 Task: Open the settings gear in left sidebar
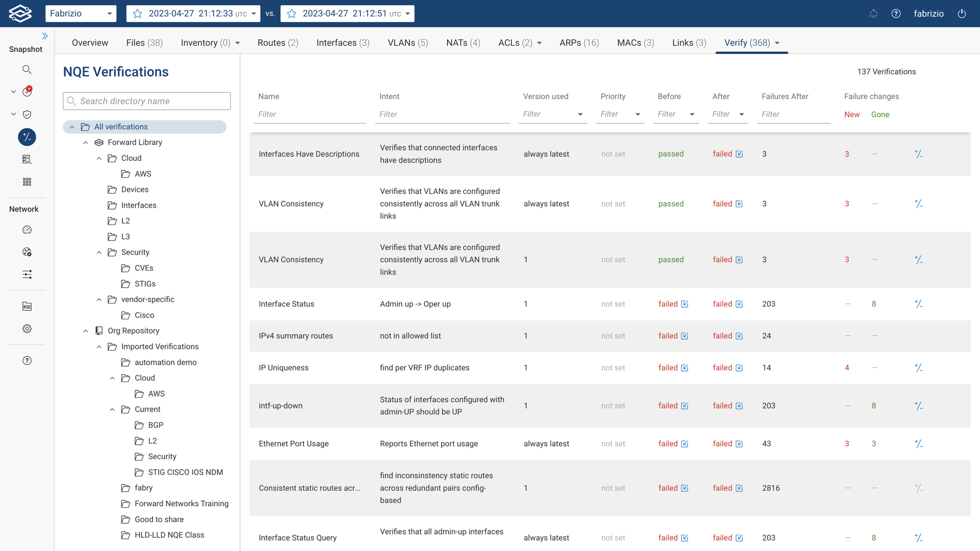pos(27,329)
